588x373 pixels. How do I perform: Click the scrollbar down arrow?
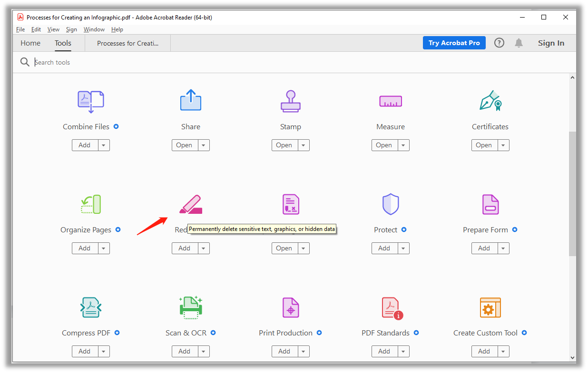pos(572,358)
